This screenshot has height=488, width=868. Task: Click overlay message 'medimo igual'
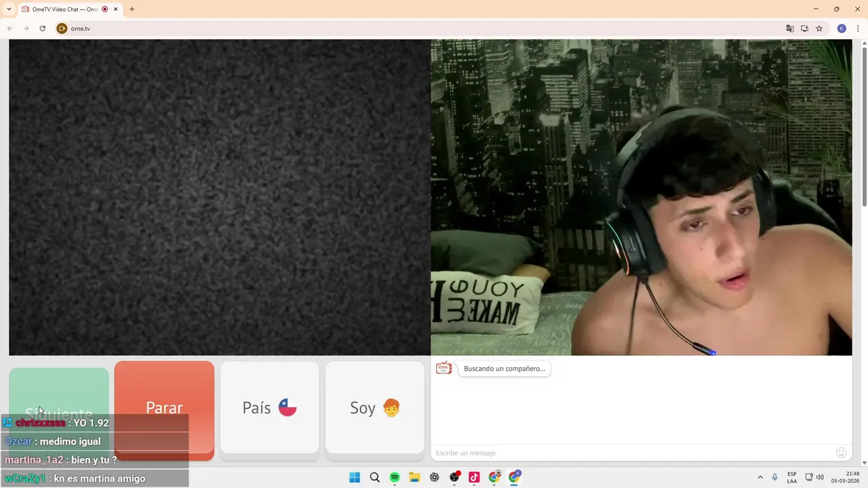coord(70,441)
